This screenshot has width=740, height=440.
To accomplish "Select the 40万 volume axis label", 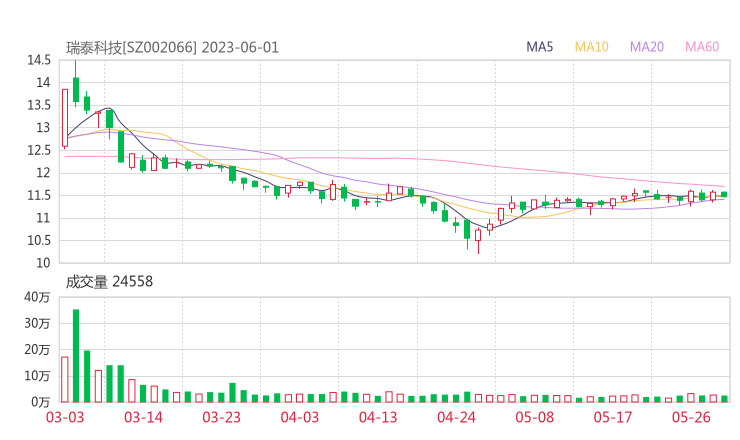I will click(37, 297).
